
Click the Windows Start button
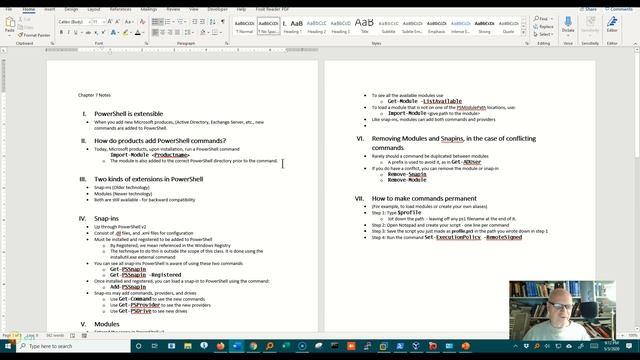[8, 346]
